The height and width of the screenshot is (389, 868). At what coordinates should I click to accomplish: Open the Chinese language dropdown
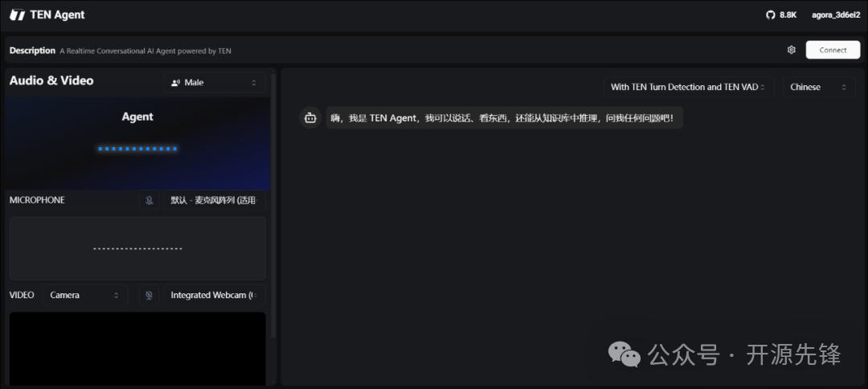tap(819, 87)
